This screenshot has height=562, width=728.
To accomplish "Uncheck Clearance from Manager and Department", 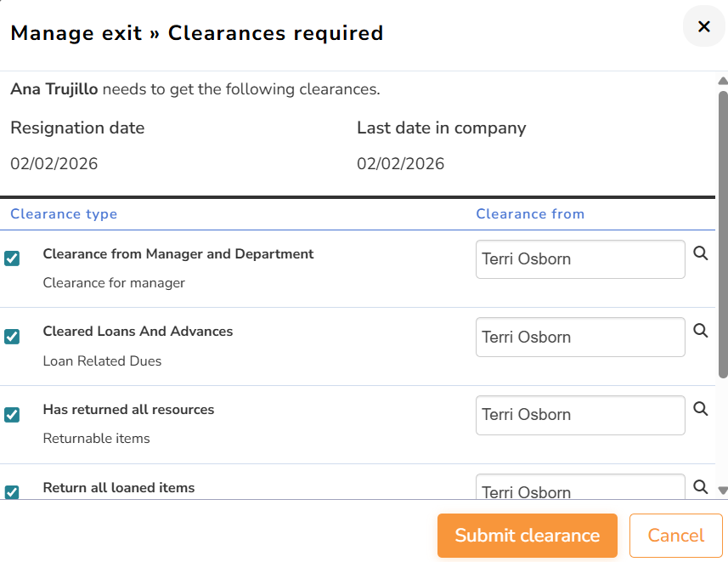I will (12, 258).
